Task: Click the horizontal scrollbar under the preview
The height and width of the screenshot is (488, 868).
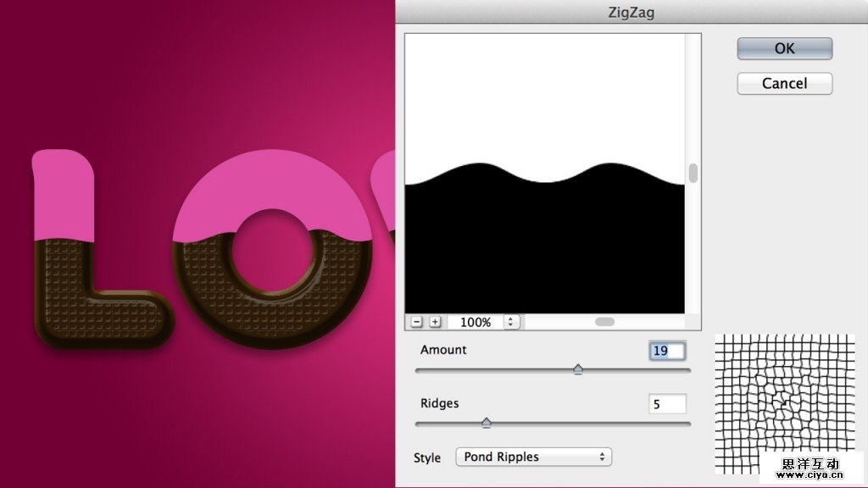Action: (607, 322)
